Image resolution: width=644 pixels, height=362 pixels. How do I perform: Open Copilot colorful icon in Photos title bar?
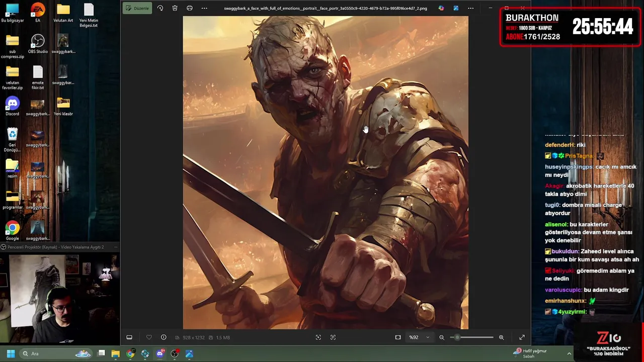pos(441,8)
